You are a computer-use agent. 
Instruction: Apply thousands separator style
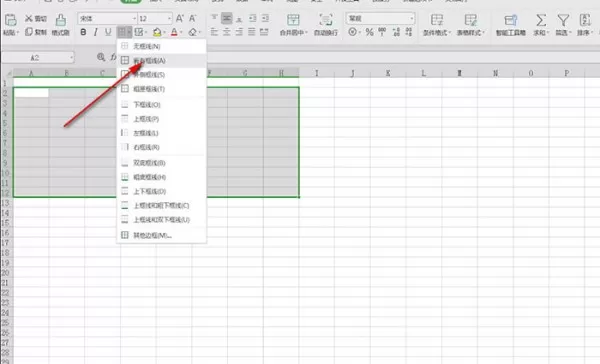[x=382, y=32]
